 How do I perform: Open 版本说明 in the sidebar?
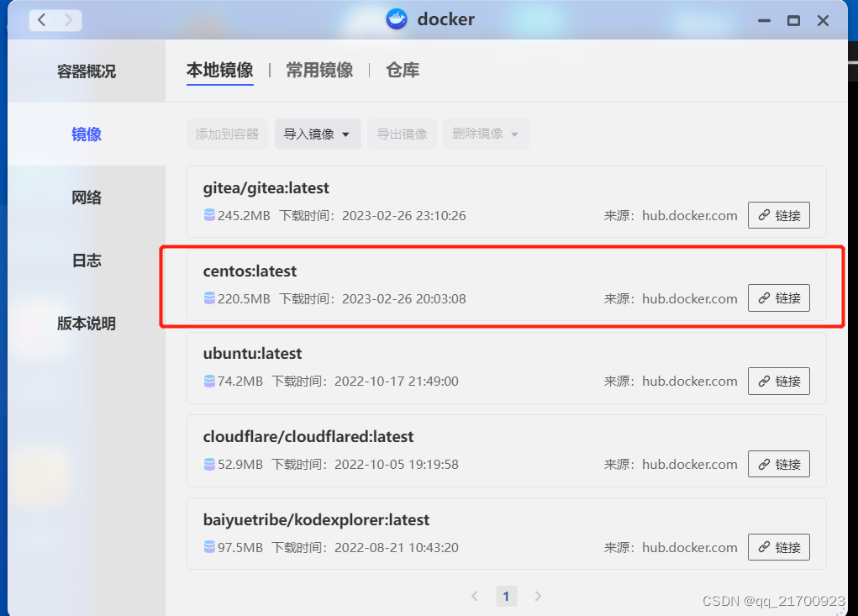tap(87, 324)
